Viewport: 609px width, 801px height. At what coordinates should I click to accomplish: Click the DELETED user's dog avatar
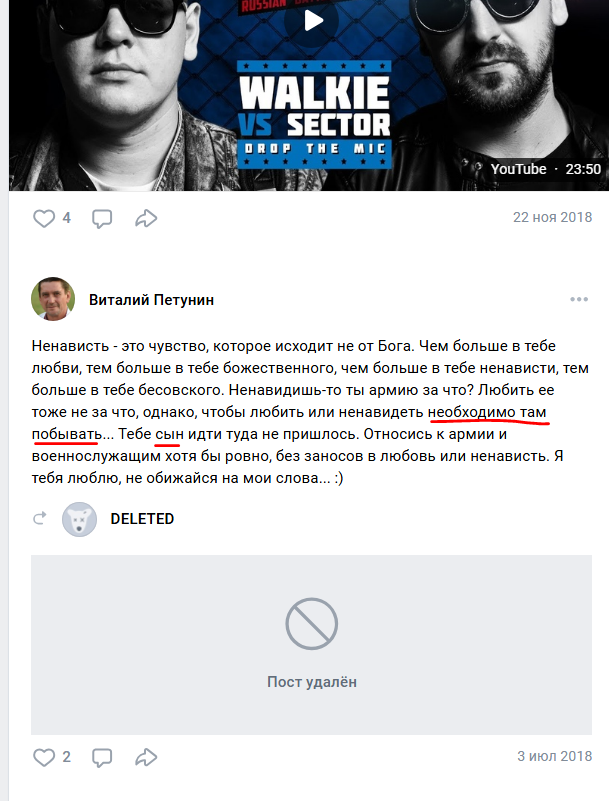tap(79, 519)
